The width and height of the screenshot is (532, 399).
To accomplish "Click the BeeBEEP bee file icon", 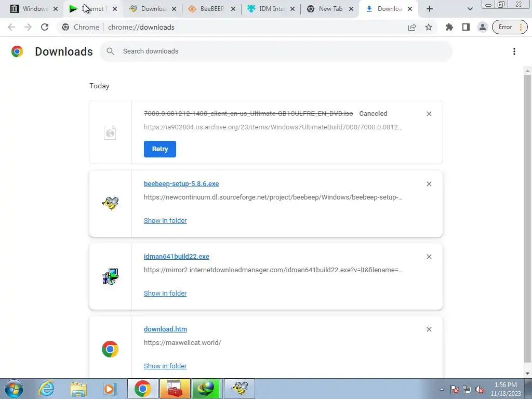I will (110, 203).
